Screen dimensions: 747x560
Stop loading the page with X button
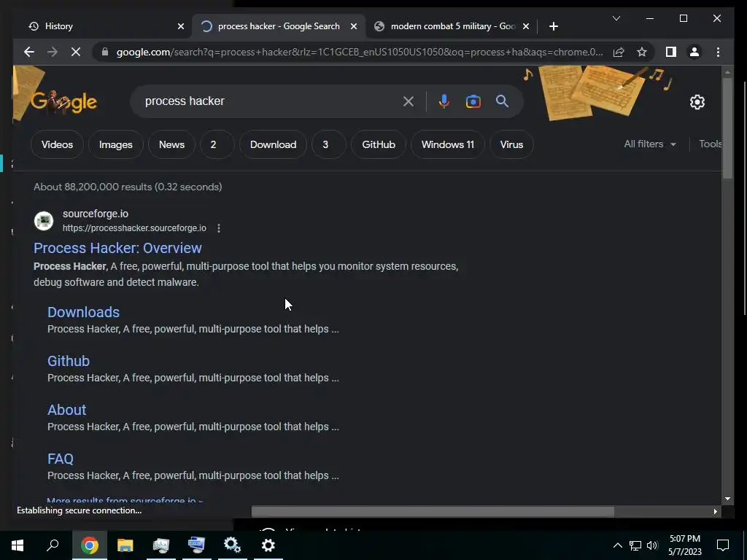tap(76, 52)
